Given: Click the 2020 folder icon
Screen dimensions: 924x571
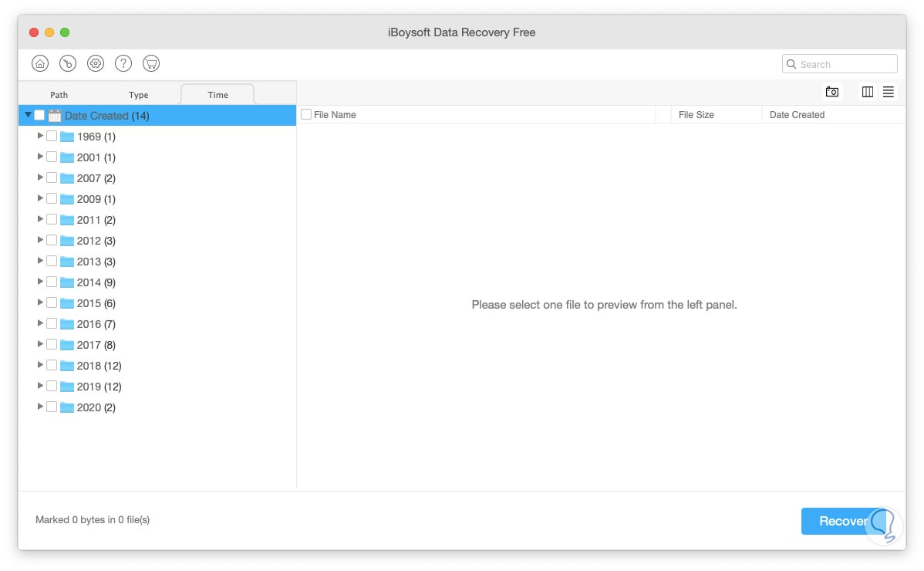Looking at the screenshot, I should tap(67, 407).
